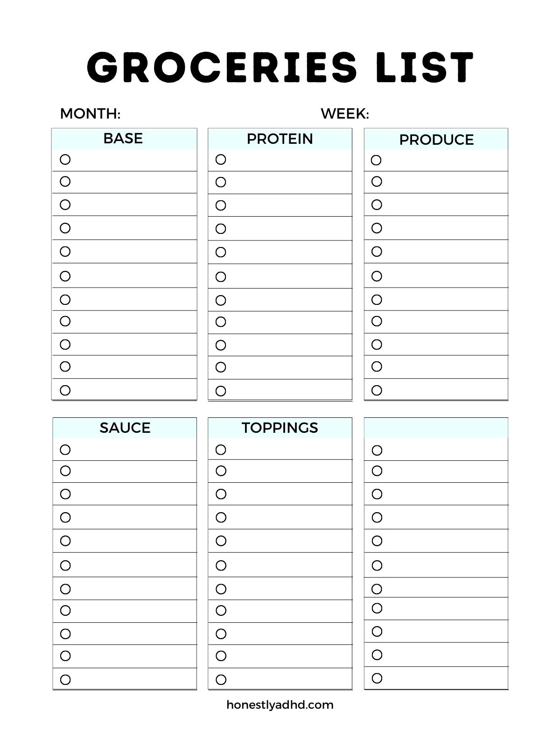Select the BASE column header

(x=123, y=139)
